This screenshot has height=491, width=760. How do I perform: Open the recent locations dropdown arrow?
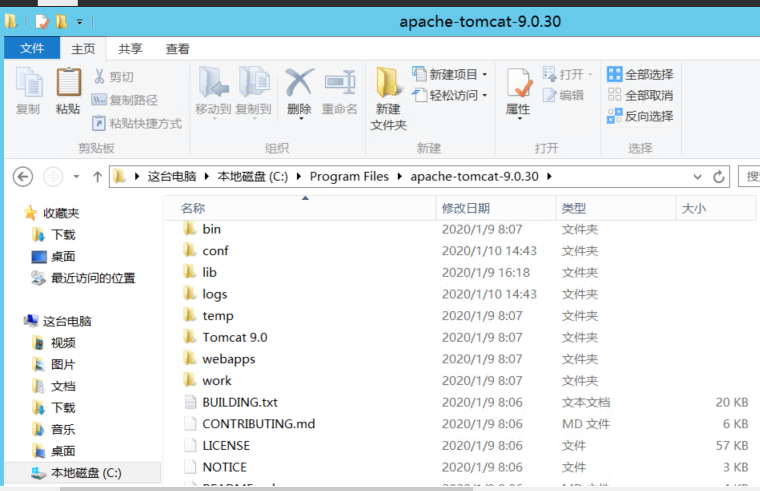(76, 177)
